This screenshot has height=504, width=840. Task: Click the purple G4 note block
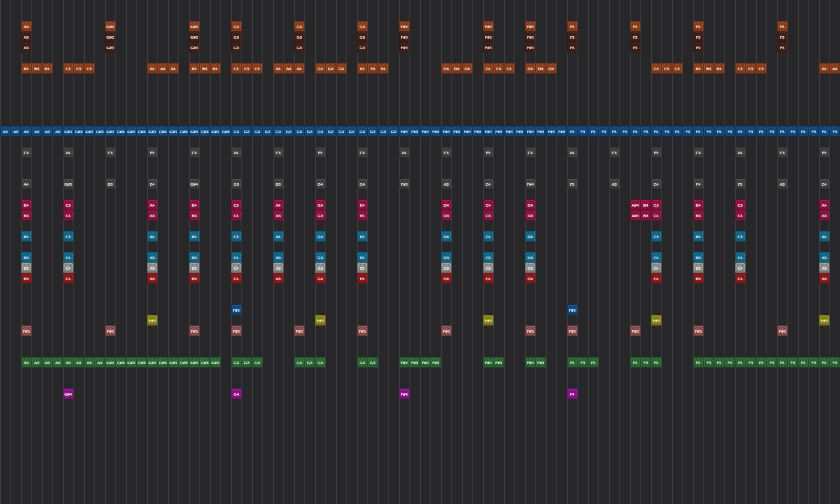tap(236, 394)
